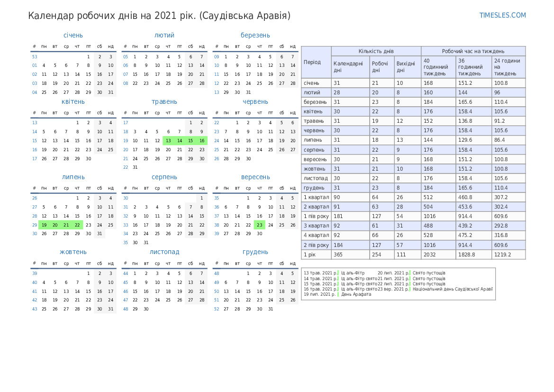Click the '365' calendar days cell
This screenshot has height=392, width=554.
351,255
